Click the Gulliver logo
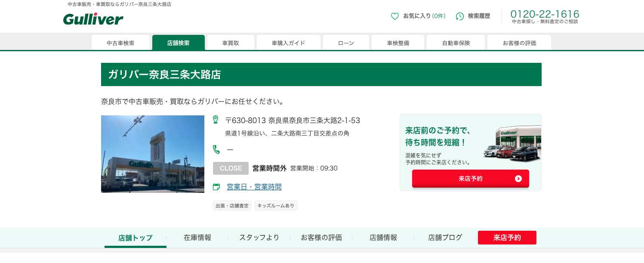This screenshot has height=263, width=644. (93, 19)
